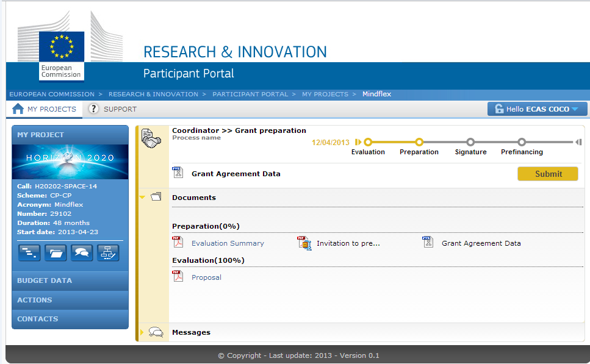The image size is (590, 364).
Task: Click the Evaluation Summary PDF icon
Action: pos(178,242)
